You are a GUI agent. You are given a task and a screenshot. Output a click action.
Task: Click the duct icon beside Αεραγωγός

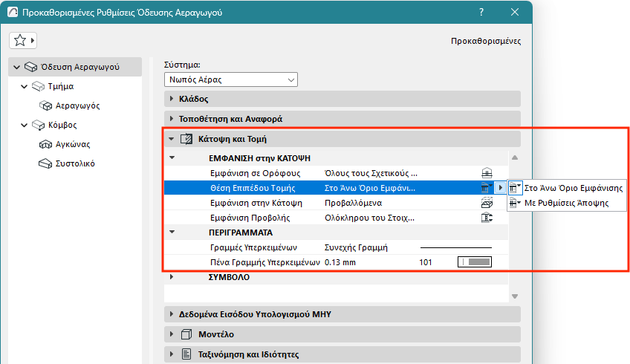click(46, 105)
